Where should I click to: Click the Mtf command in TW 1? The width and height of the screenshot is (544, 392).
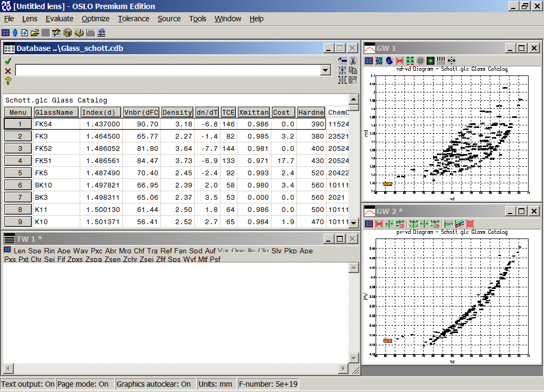coord(203,259)
